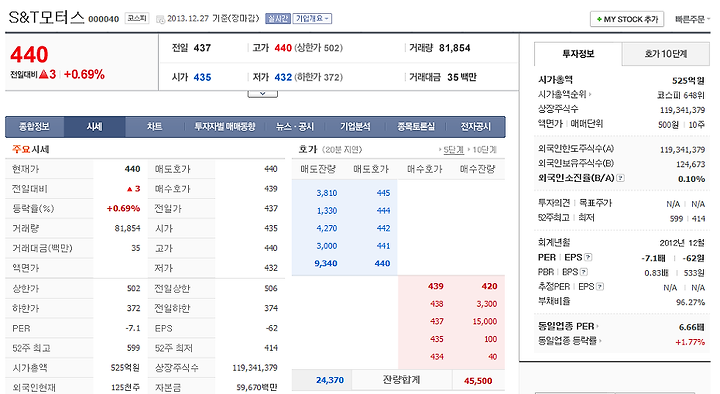Click the 상장주식수 value in main table
The height and width of the screenshot is (394, 720).
tap(255, 368)
